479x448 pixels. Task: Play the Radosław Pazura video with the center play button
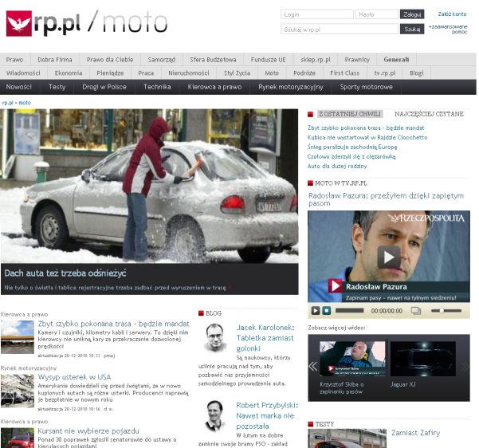point(389,257)
